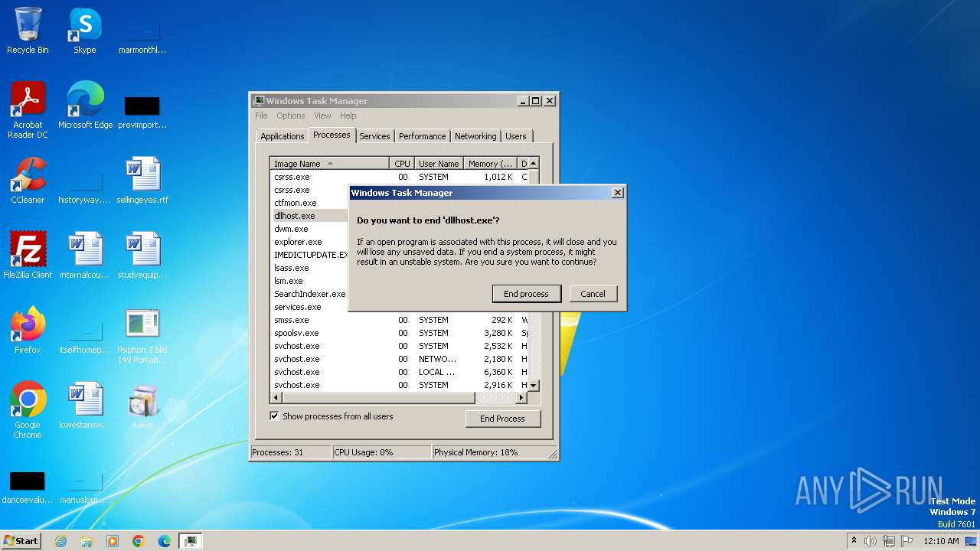
Task: Select the smss.exe process row
Action: tap(399, 320)
